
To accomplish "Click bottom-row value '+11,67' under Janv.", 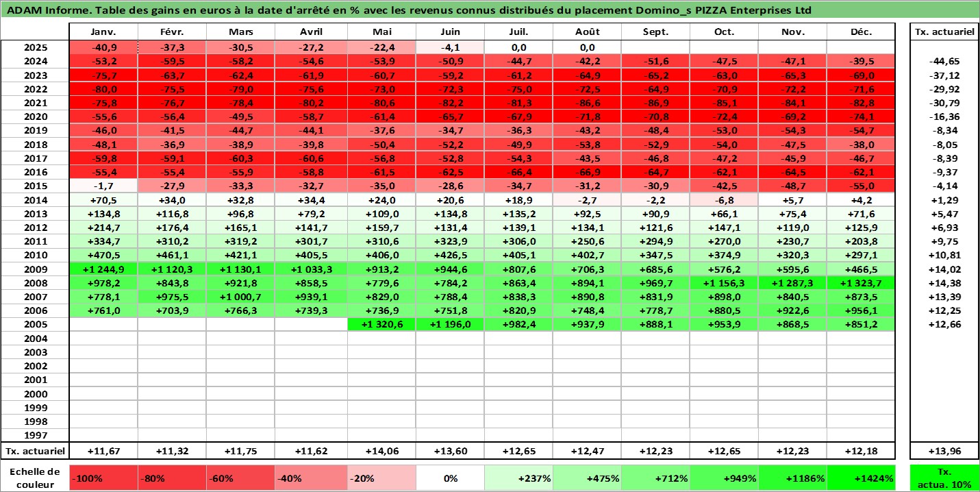I will [x=103, y=451].
